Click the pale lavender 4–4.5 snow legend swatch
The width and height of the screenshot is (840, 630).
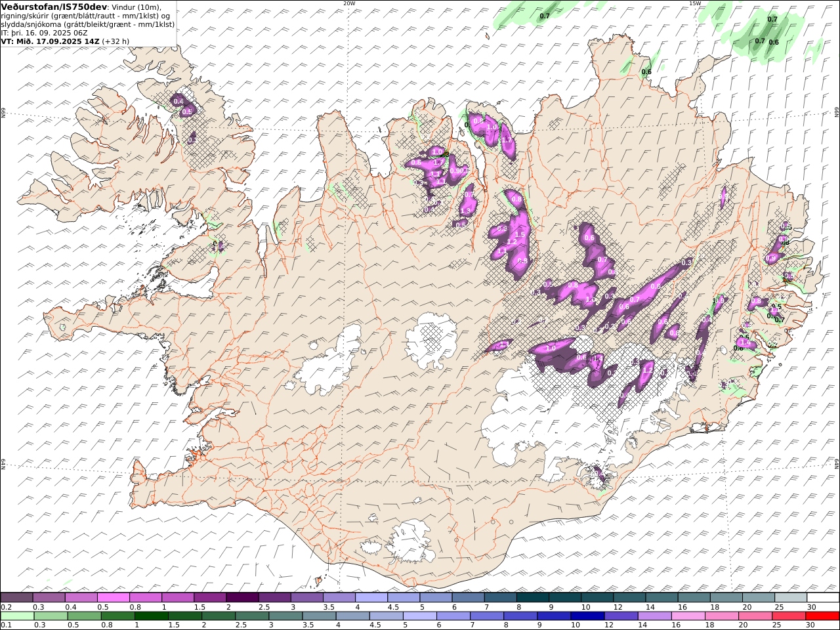(x=371, y=597)
